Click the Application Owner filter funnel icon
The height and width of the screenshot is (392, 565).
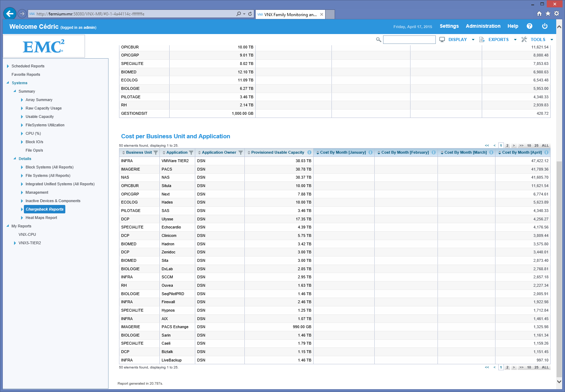coord(241,153)
